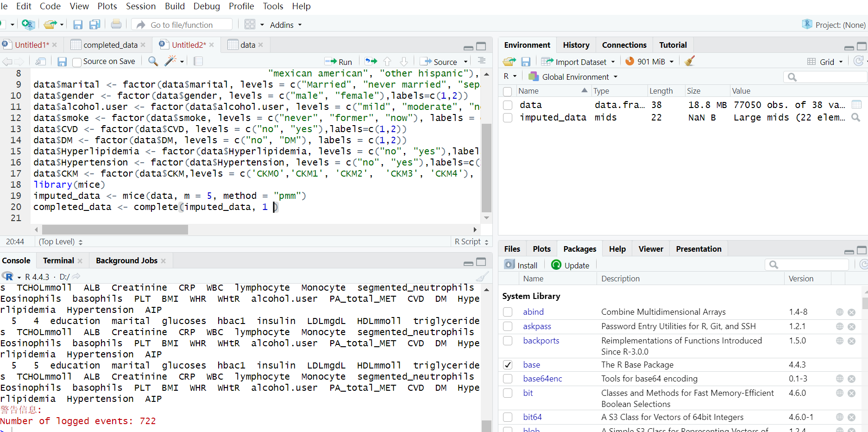Re-run the previous code region

coord(371,61)
